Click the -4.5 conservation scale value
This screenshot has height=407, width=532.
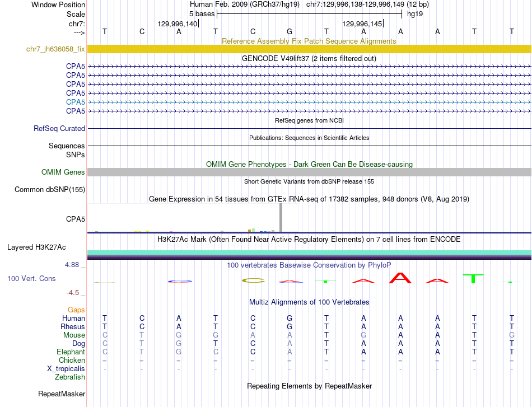click(x=73, y=292)
